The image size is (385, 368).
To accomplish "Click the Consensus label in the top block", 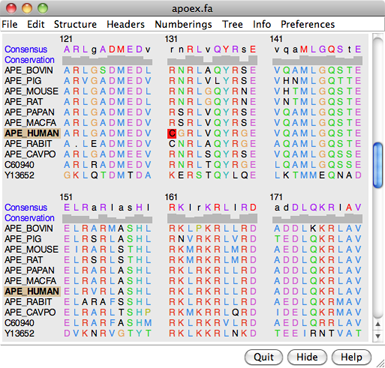I will (26, 49).
